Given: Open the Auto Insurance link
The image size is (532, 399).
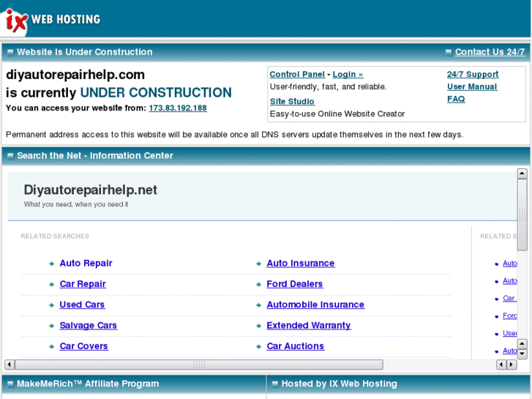Looking at the screenshot, I should click(301, 263).
